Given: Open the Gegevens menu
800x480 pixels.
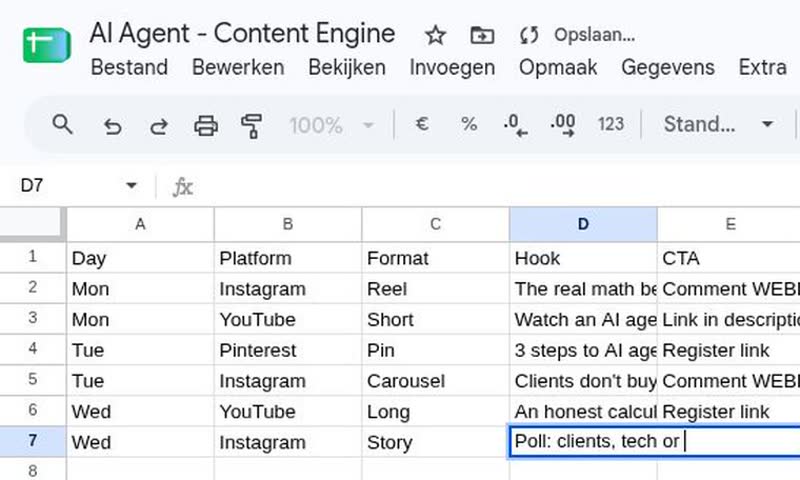Looking at the screenshot, I should tap(668, 67).
